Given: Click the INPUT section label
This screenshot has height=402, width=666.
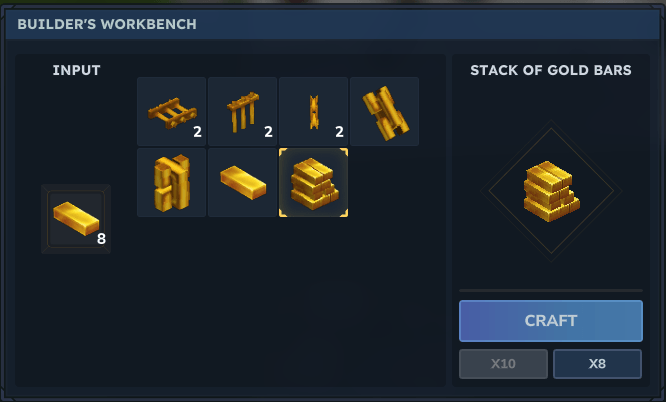Looking at the screenshot, I should [76, 70].
